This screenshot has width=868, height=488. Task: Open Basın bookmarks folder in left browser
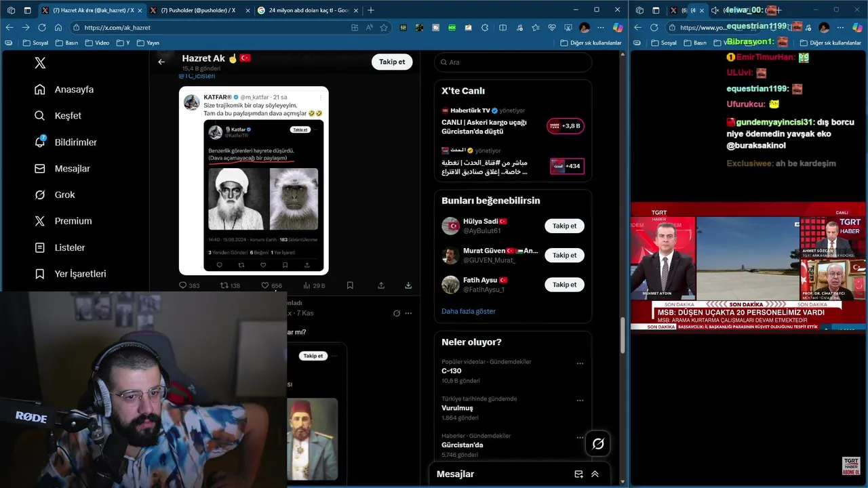coord(66,43)
